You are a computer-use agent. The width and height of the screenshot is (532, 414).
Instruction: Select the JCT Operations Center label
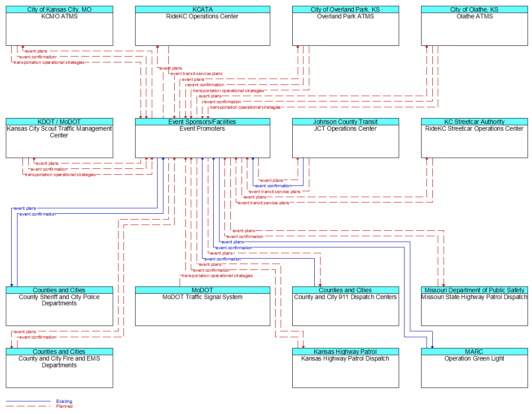tap(345, 128)
